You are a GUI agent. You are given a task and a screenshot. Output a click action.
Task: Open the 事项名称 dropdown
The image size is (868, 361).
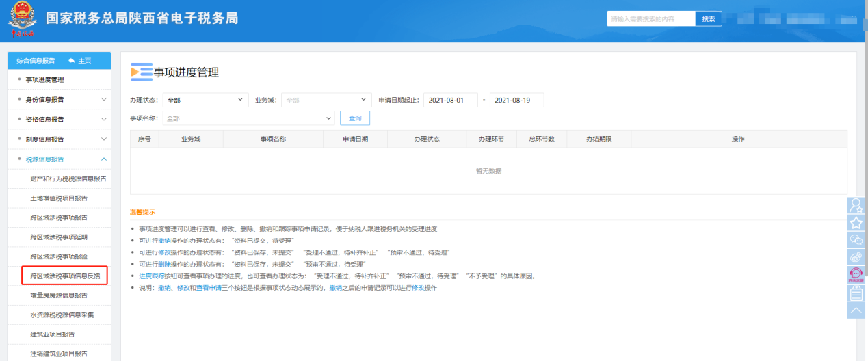point(249,118)
